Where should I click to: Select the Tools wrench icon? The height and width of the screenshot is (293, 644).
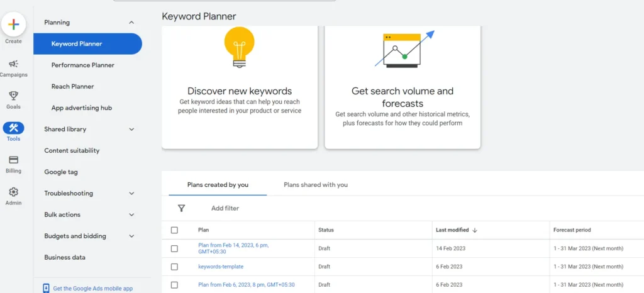coord(13,128)
